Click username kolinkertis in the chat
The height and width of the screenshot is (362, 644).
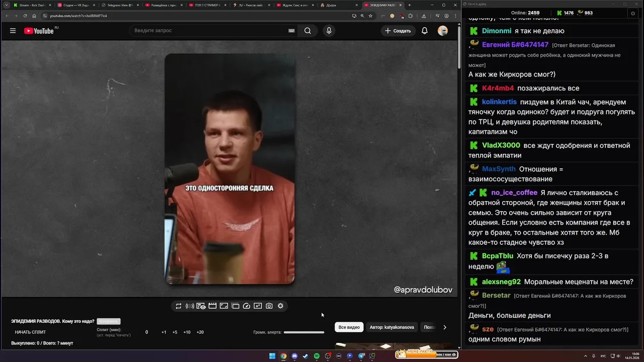(x=499, y=102)
